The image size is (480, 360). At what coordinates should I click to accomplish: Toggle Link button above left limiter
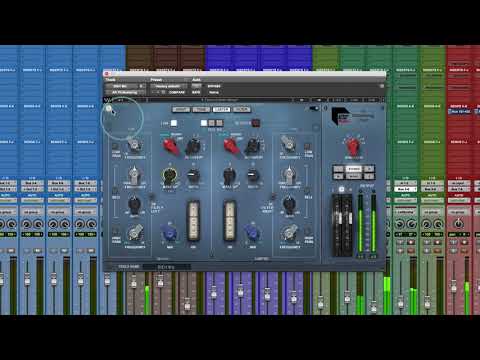[x=174, y=123]
